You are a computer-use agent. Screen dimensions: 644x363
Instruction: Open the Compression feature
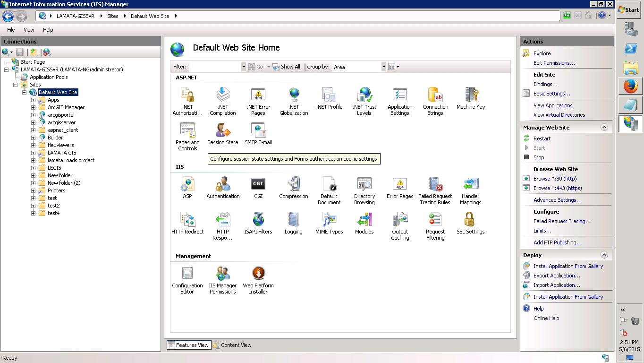pyautogui.click(x=294, y=188)
